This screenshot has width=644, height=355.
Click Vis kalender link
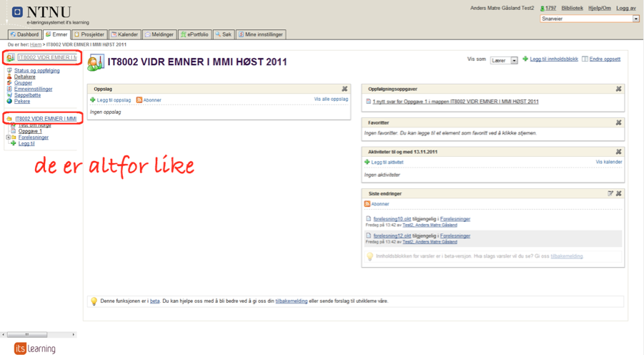click(609, 162)
